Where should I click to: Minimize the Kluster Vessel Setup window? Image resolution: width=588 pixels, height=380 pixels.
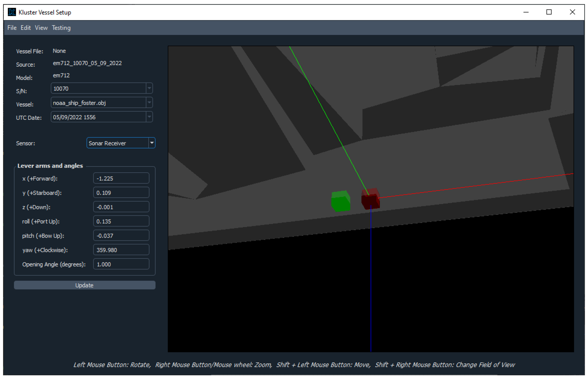[526, 12]
